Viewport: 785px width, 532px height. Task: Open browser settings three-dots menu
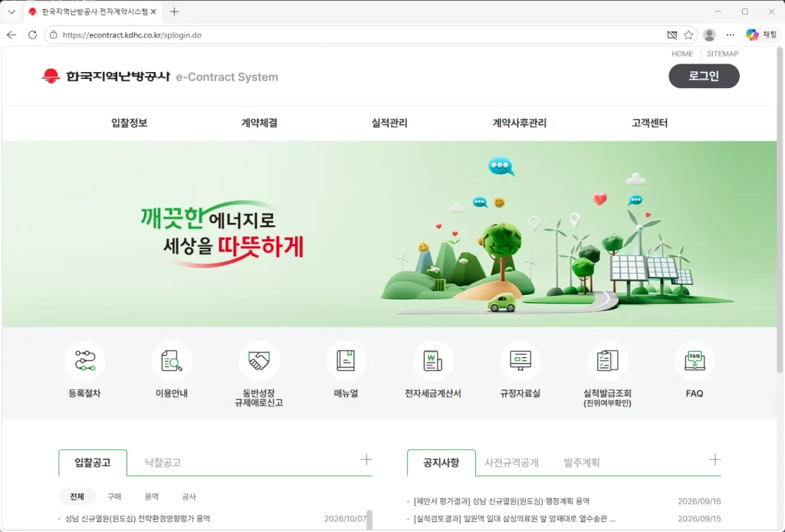coord(731,35)
